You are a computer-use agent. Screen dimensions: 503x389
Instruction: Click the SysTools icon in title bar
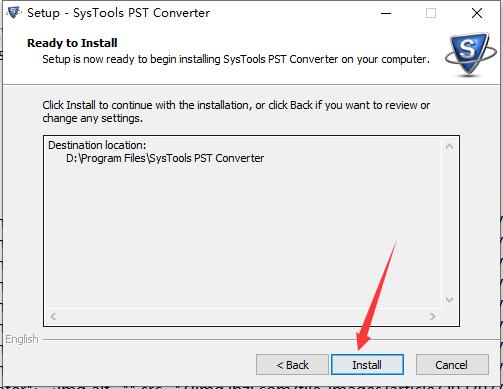(x=14, y=13)
